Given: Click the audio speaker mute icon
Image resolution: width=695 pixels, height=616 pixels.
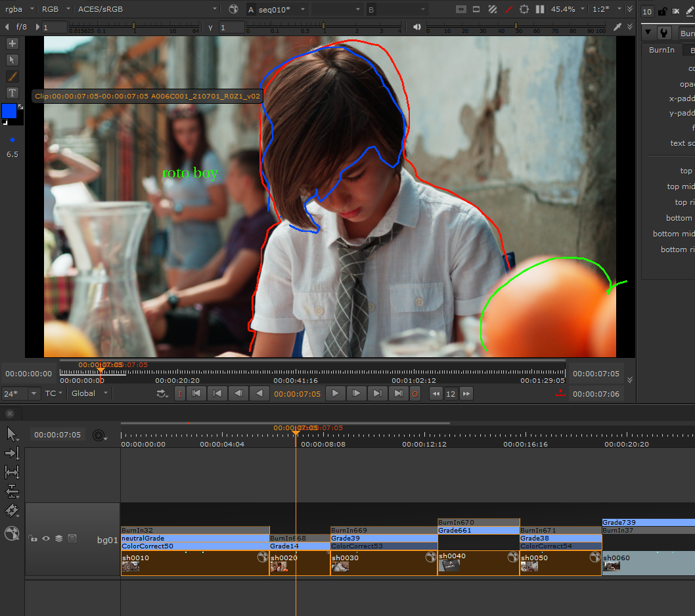Looking at the screenshot, I should coord(417,27).
